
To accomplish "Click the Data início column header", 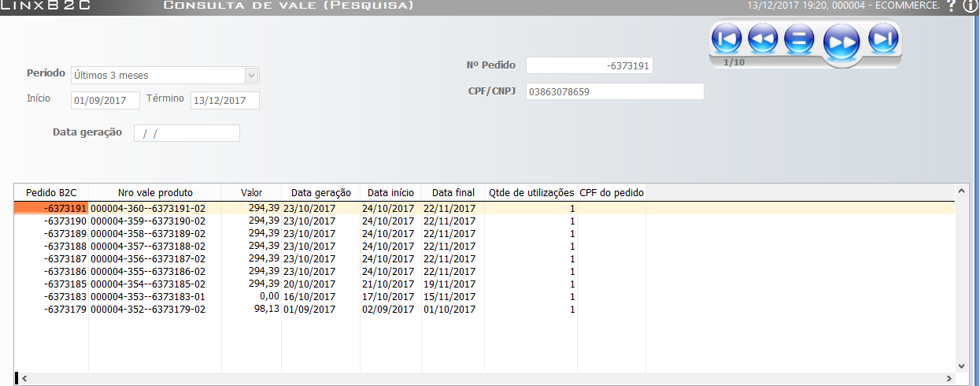I will coord(390,192).
